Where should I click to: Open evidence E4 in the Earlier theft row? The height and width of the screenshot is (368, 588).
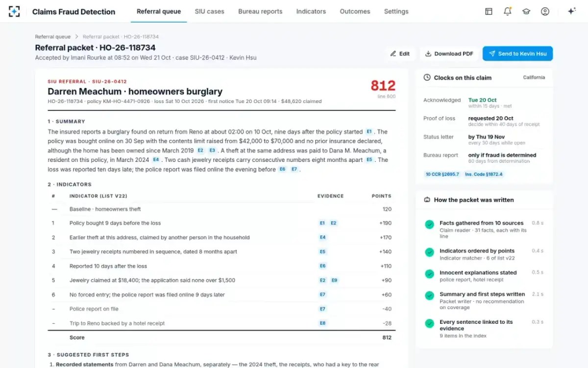[322, 237]
